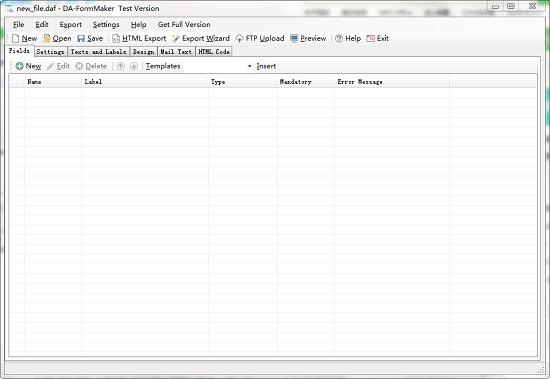Save the form using the Save toolbar button

tap(90, 38)
